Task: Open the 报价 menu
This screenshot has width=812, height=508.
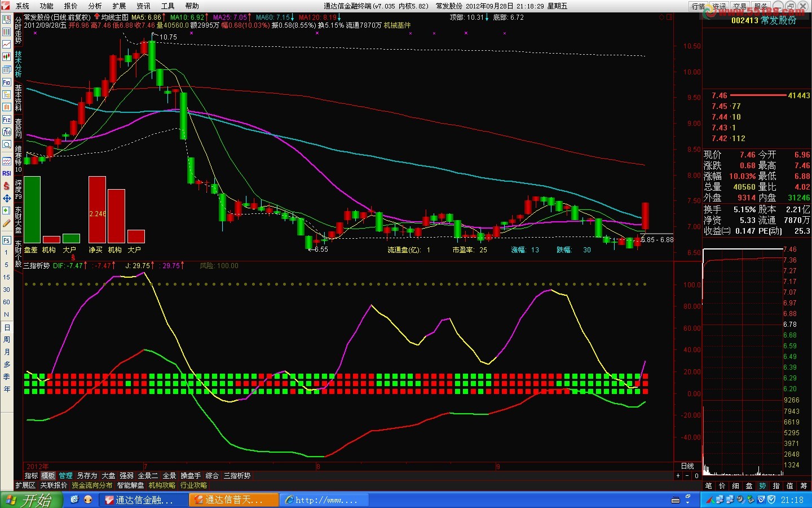Action: 71,6
